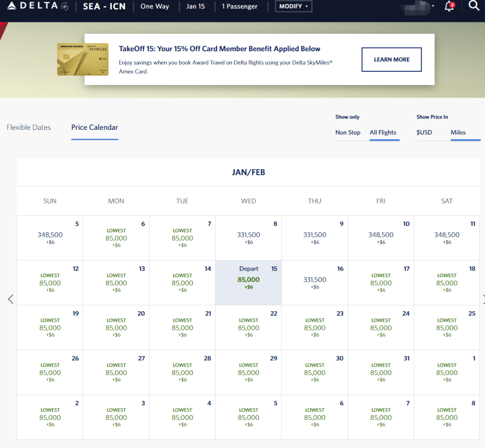Select the All Flights filter
The height and width of the screenshot is (448, 485).
click(383, 133)
